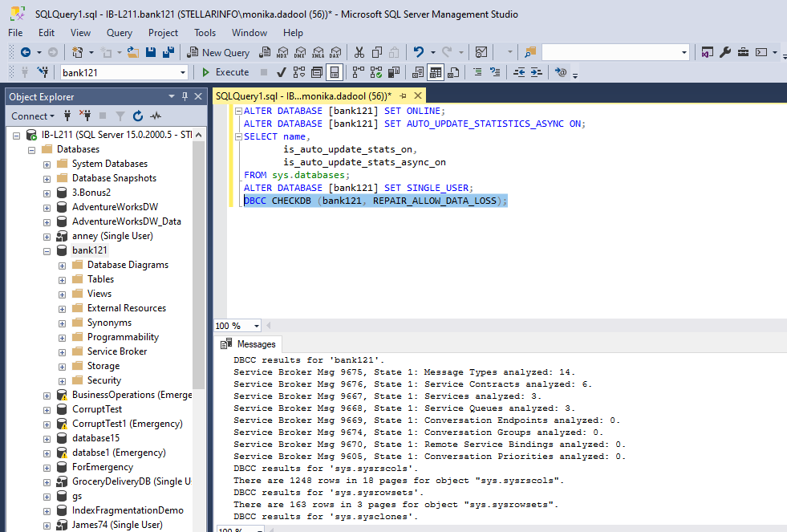Open the Tools menu
The height and width of the screenshot is (532, 787).
(x=205, y=33)
